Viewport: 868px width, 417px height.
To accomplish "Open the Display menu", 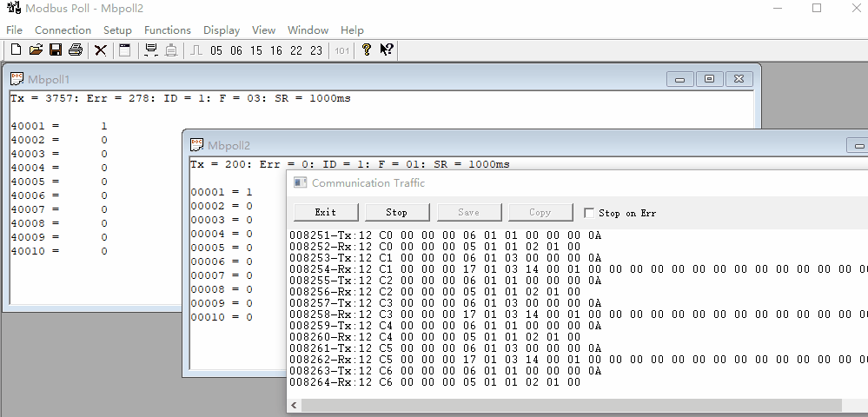I will 222,30.
